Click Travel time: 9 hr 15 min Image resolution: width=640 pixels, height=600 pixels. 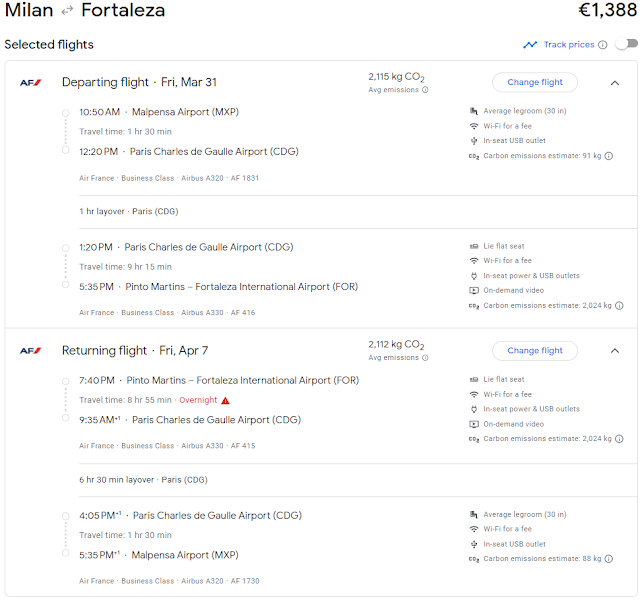(x=125, y=267)
